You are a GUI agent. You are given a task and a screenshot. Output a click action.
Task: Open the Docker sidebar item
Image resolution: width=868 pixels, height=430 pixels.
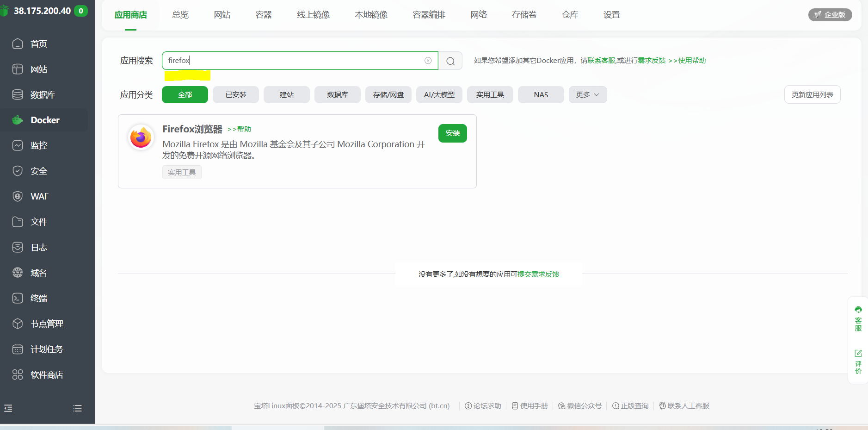[45, 120]
